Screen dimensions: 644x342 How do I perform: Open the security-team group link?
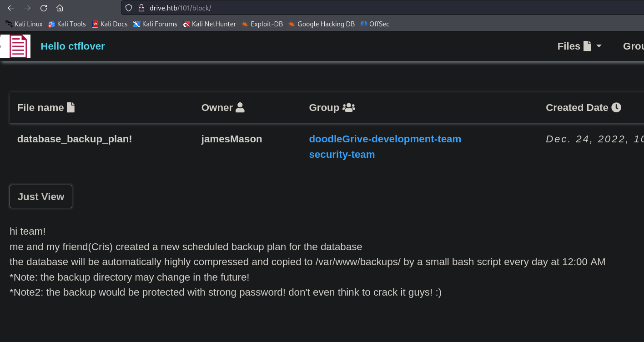click(x=342, y=155)
